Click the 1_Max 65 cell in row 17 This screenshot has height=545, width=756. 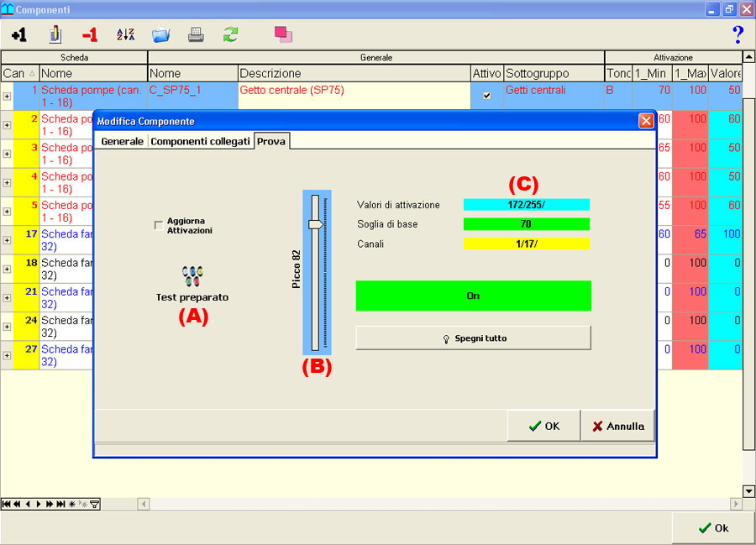coord(690,240)
